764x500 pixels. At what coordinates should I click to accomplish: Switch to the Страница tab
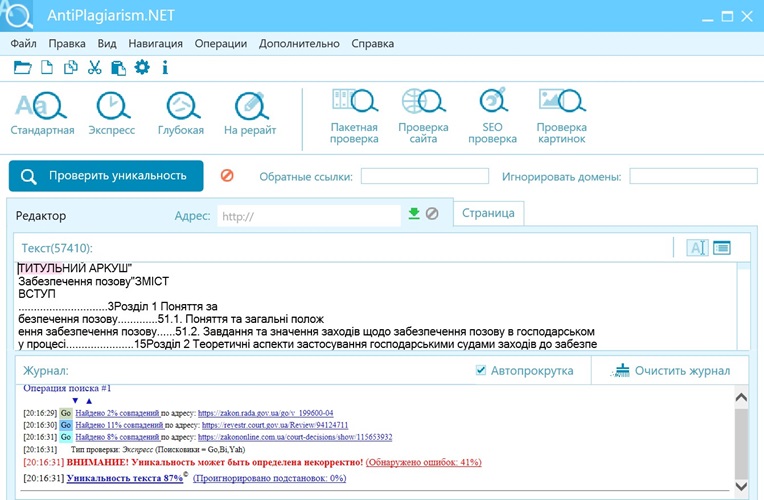tap(488, 213)
